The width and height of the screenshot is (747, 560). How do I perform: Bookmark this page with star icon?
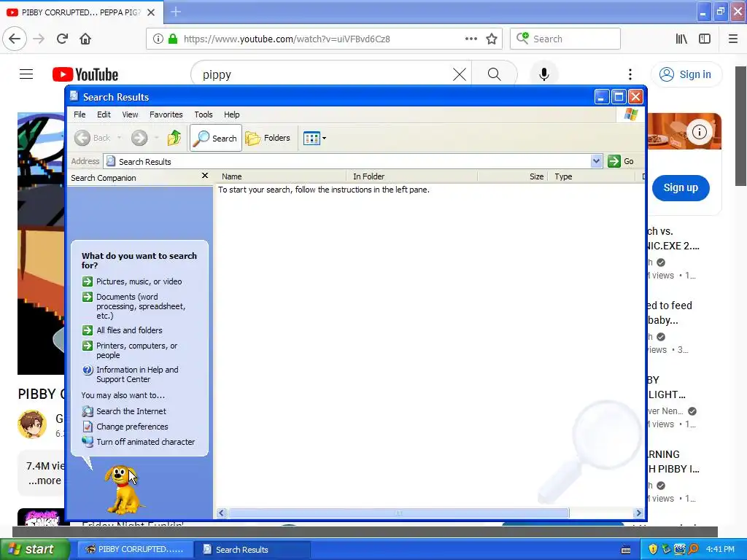coord(492,39)
